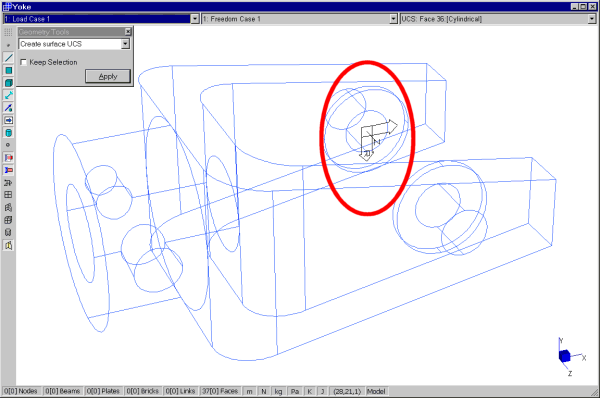
Task: Select the teal square plate tool
Action: click(x=8, y=70)
